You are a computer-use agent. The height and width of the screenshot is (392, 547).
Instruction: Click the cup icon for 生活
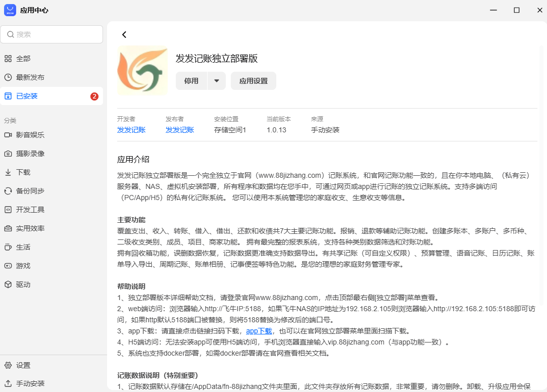tap(8, 247)
